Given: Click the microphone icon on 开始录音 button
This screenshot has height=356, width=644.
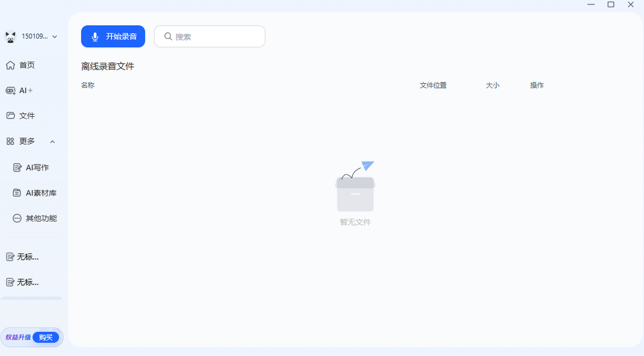Looking at the screenshot, I should 95,36.
